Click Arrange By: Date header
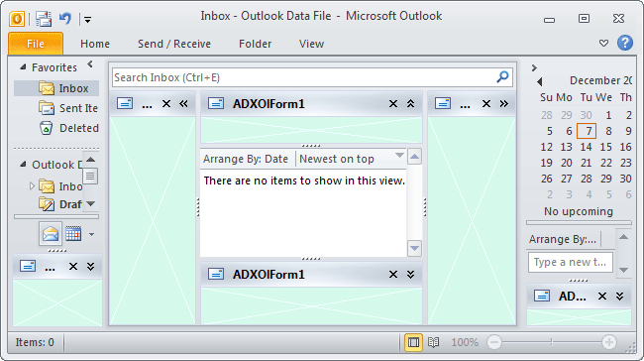Screen dimensions: 644x361 [x=246, y=159]
